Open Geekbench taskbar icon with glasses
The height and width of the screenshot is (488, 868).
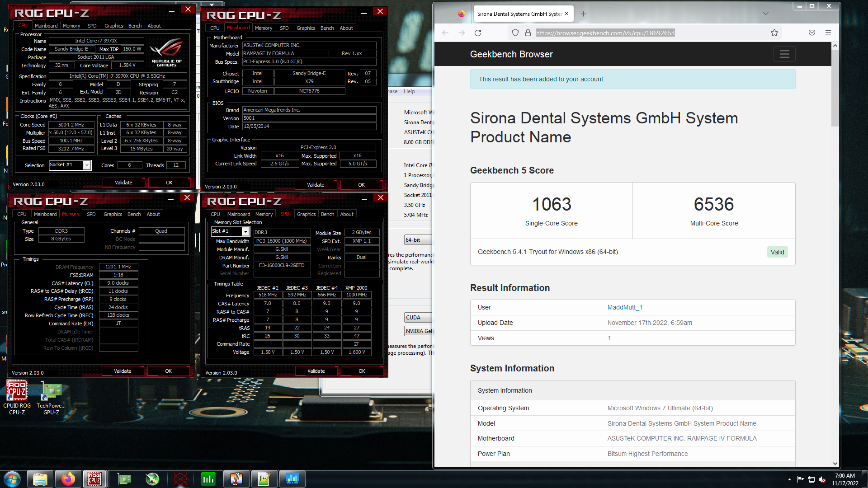click(x=292, y=479)
